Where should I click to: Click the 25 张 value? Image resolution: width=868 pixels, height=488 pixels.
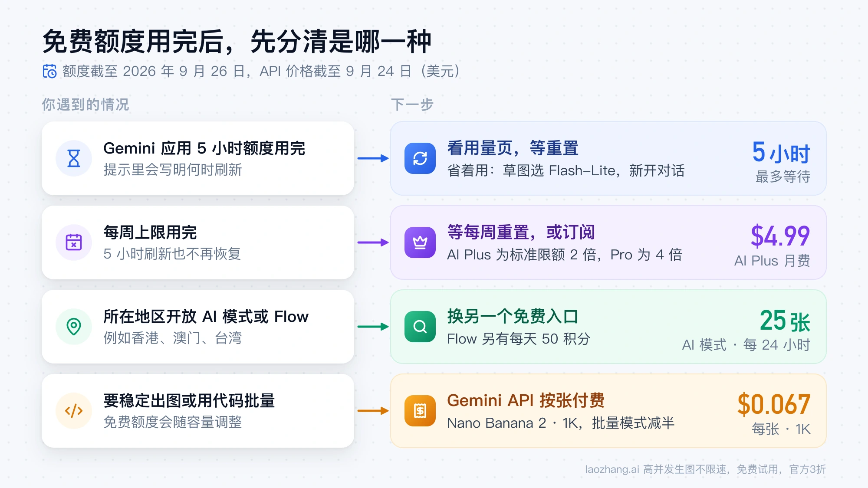coord(785,321)
